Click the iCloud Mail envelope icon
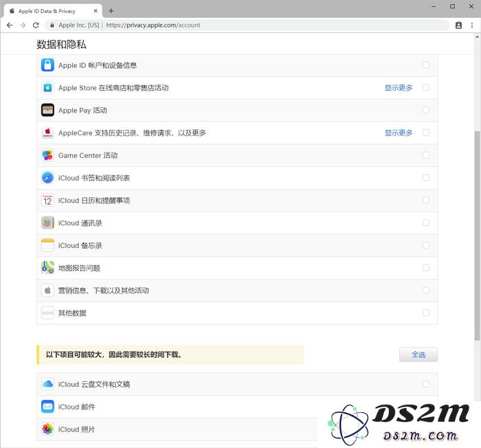 point(47,407)
